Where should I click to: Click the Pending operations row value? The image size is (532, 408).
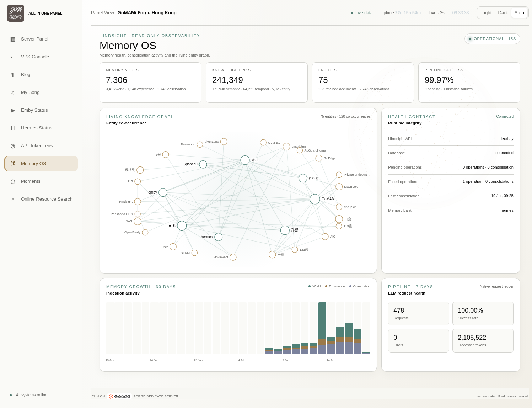(x=488, y=167)
